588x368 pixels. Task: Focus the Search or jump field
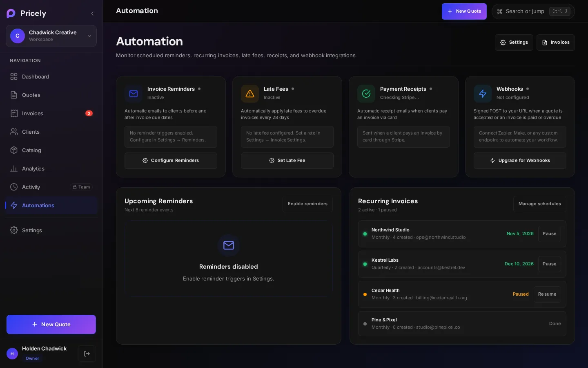point(533,11)
